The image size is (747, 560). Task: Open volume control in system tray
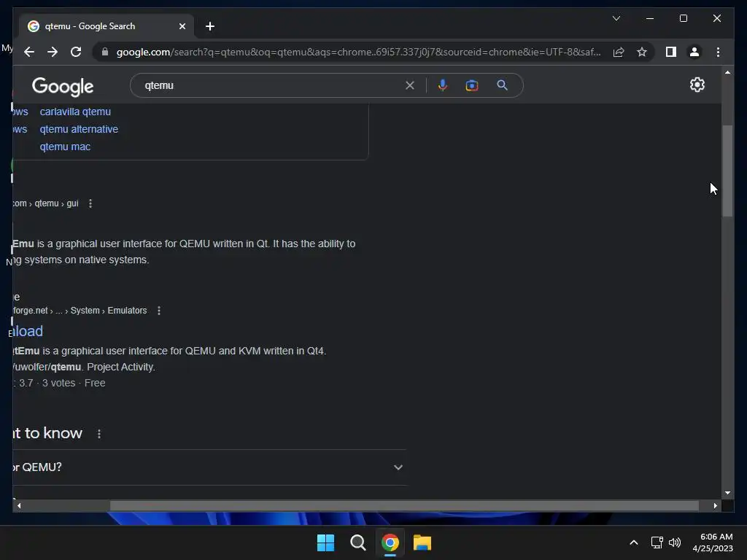[x=675, y=542]
